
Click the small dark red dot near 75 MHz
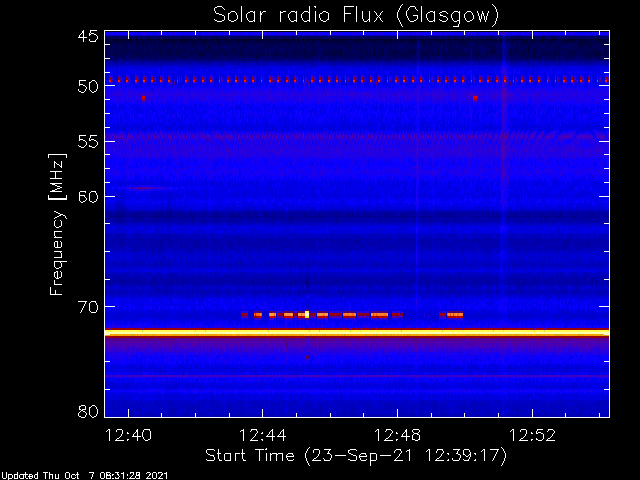307,357
